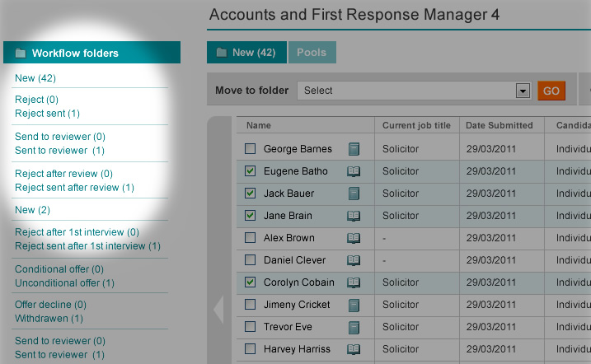Click the book icon beside Alex Brown

(x=354, y=238)
